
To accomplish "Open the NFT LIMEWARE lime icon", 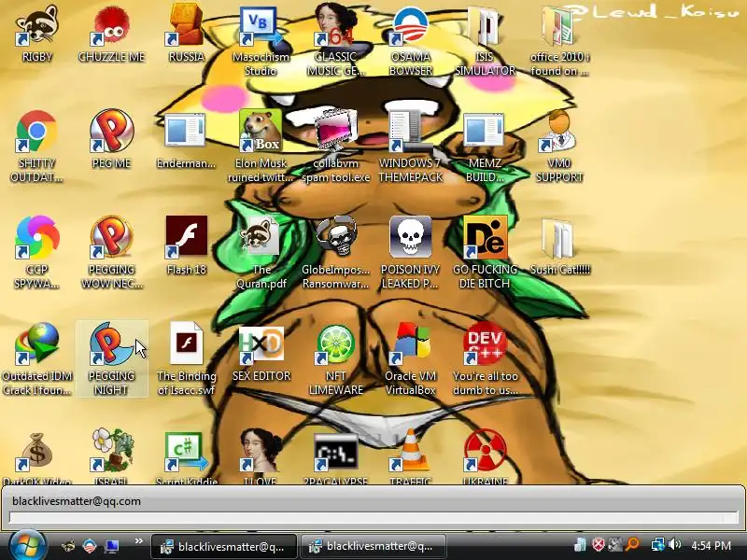I will tap(335, 343).
